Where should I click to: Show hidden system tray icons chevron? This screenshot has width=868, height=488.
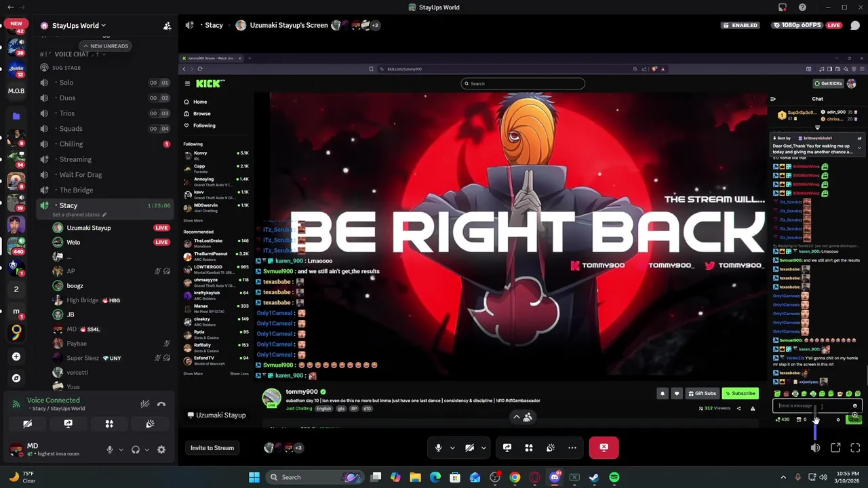click(783, 477)
